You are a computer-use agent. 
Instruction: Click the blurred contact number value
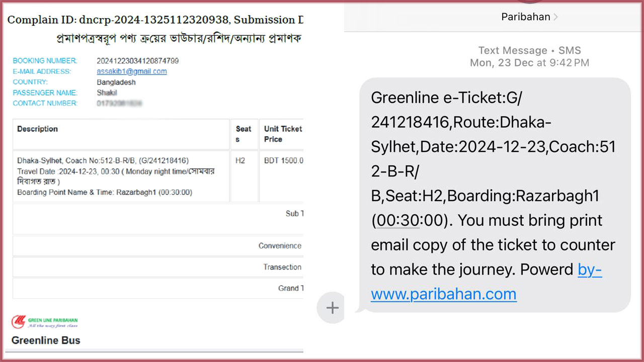pyautogui.click(x=119, y=103)
